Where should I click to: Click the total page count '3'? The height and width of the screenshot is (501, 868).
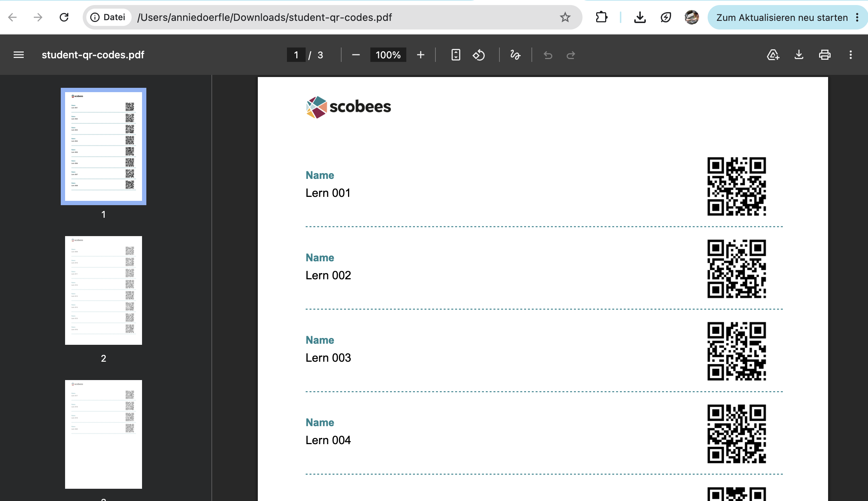tap(320, 55)
